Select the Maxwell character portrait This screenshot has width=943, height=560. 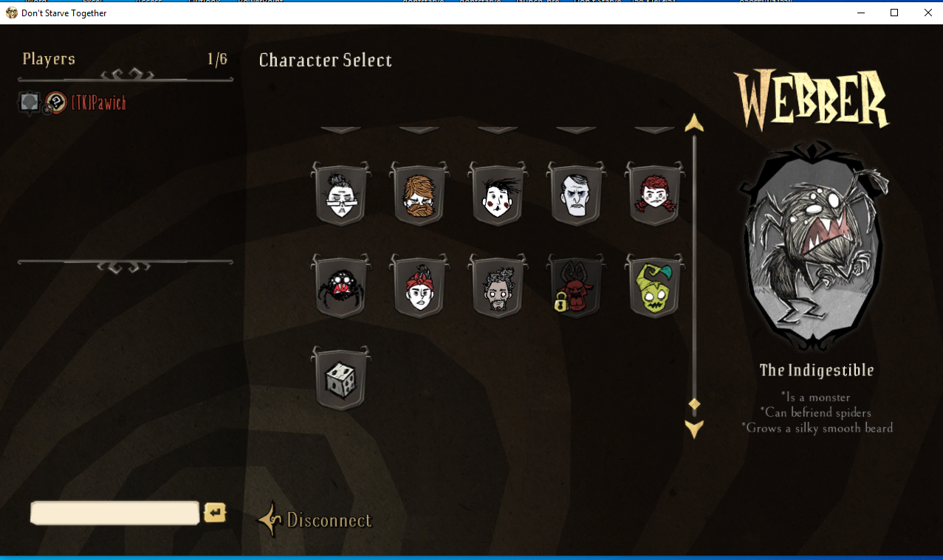coord(576,195)
